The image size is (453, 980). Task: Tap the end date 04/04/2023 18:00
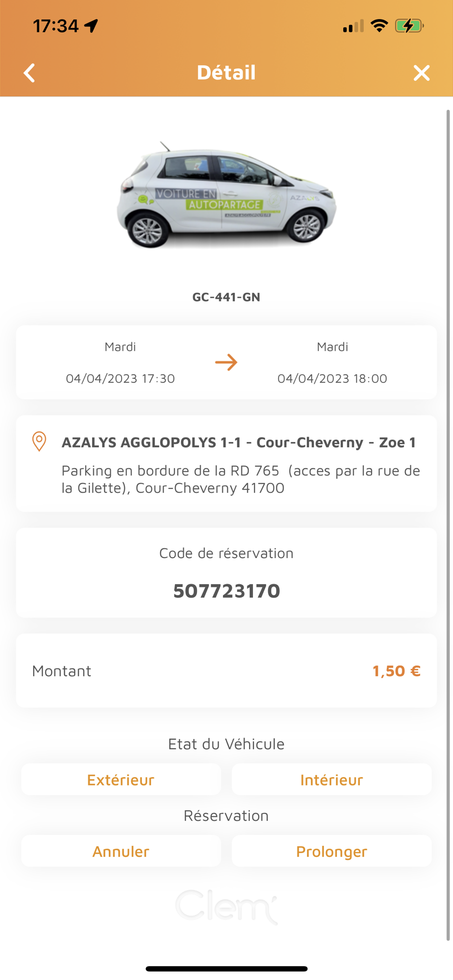coord(332,378)
